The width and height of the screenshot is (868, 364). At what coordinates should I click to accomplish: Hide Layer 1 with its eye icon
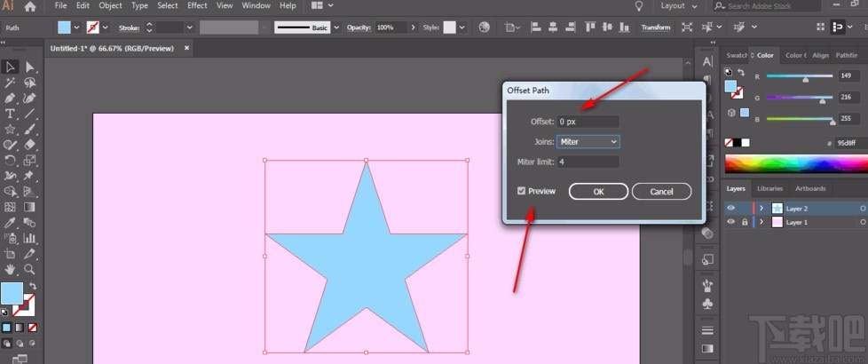pyautogui.click(x=731, y=222)
